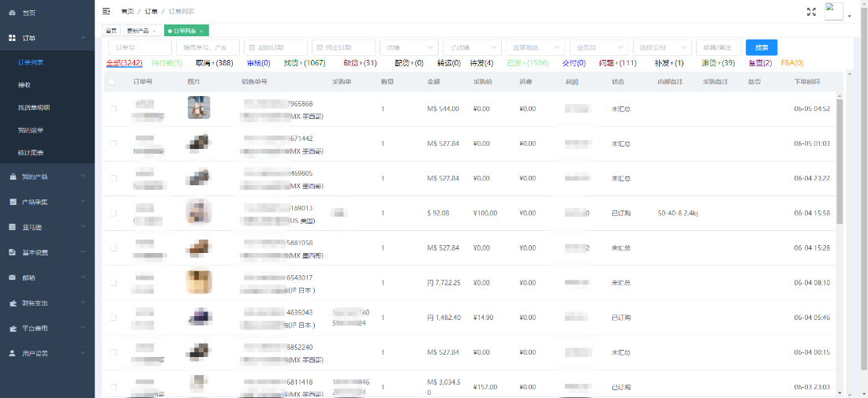Open the 业务员 dropdown filter
The height and width of the screenshot is (398, 868).
(598, 47)
